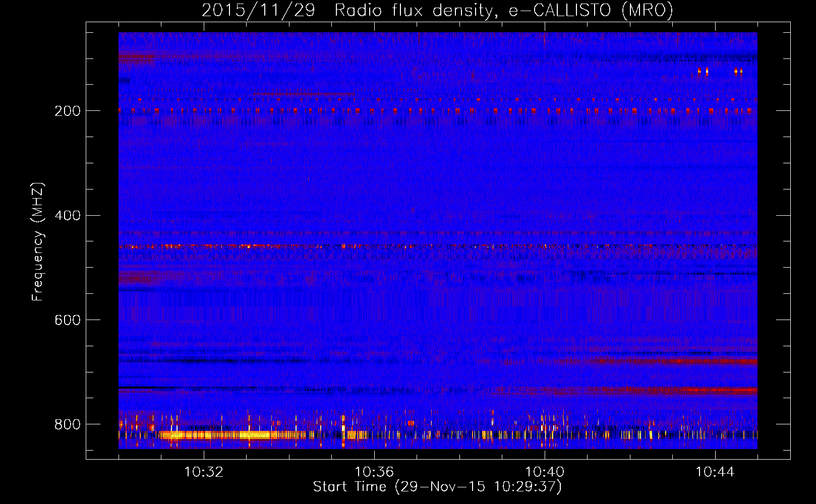Click the 'Start Time (29-Nov-15 10:29:37)' axis label

click(x=437, y=487)
